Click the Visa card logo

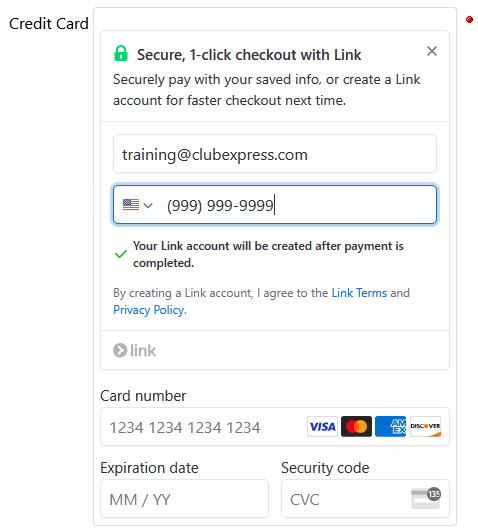322,426
